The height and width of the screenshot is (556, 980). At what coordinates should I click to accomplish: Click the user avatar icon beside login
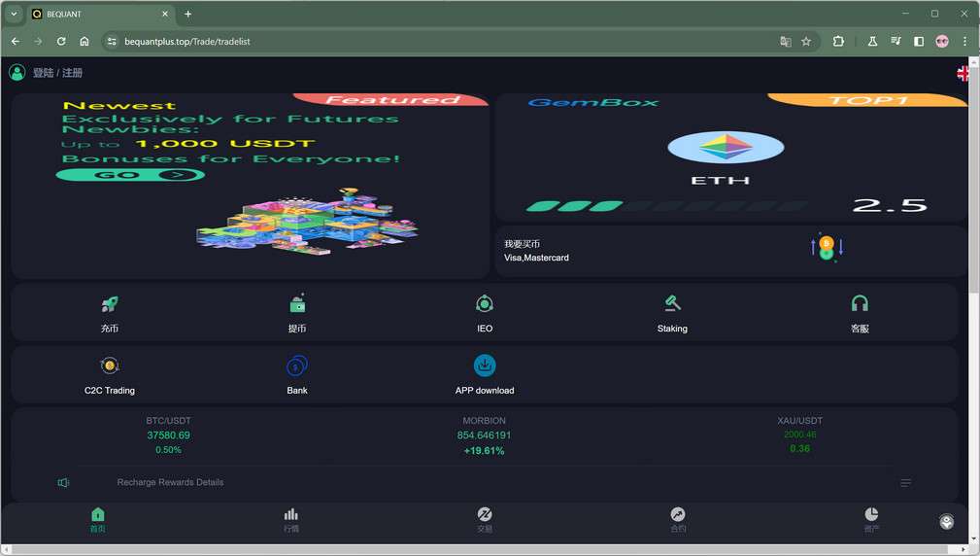[x=17, y=73]
